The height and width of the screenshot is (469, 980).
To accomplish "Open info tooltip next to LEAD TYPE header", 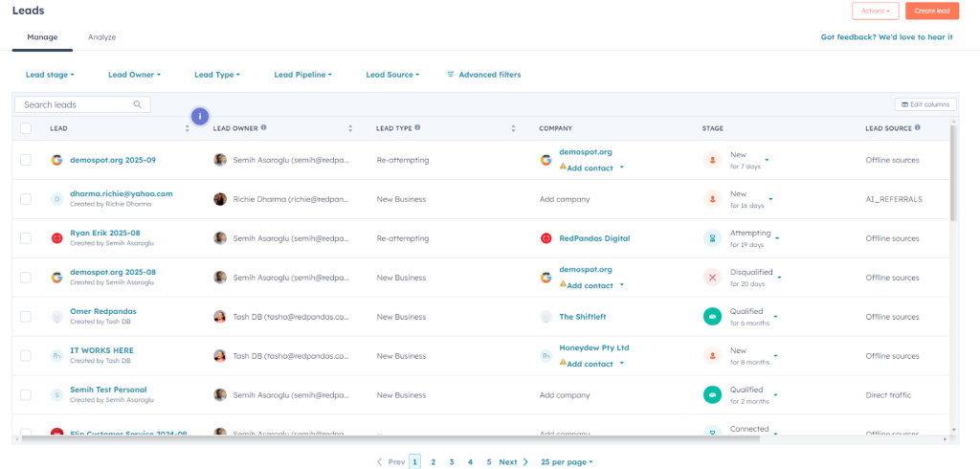I will 417,127.
